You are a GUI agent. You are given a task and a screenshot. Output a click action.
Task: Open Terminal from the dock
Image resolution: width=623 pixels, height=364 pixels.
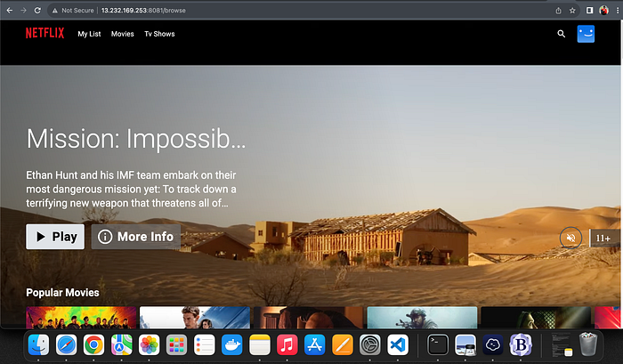[x=438, y=344]
